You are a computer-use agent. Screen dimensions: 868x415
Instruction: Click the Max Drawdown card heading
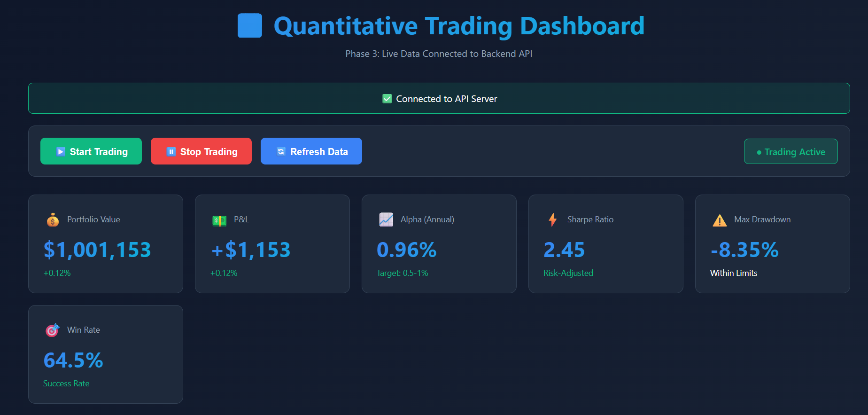coord(762,219)
